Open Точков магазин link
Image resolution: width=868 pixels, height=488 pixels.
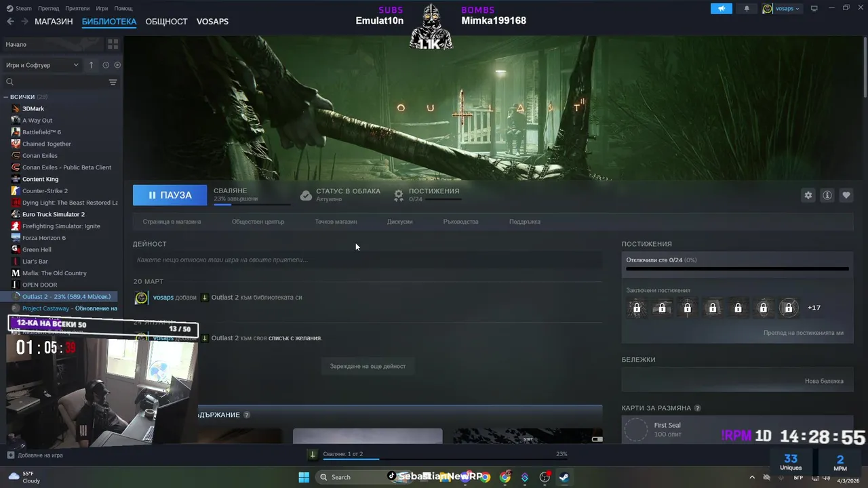coord(336,222)
